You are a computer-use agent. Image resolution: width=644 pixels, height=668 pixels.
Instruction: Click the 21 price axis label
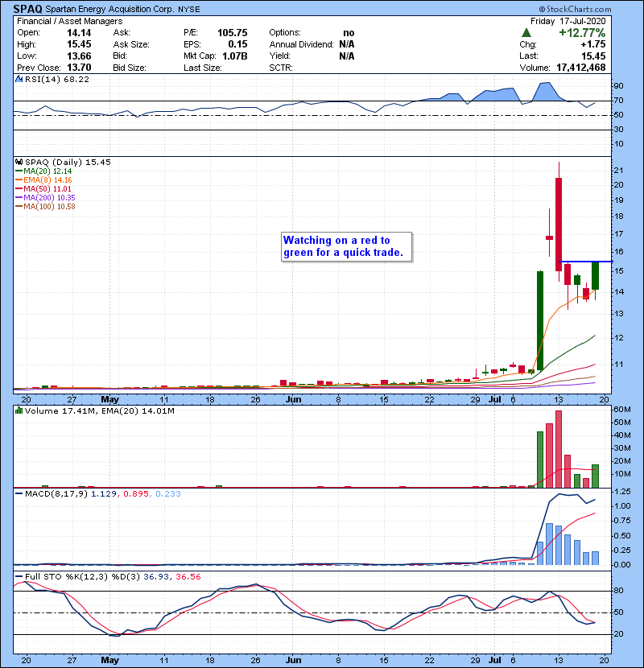[x=618, y=171]
